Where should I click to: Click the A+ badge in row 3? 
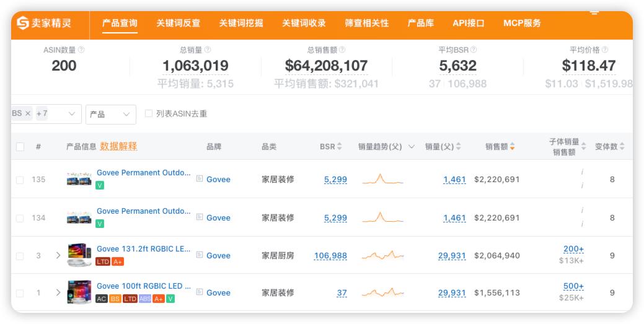[118, 261]
